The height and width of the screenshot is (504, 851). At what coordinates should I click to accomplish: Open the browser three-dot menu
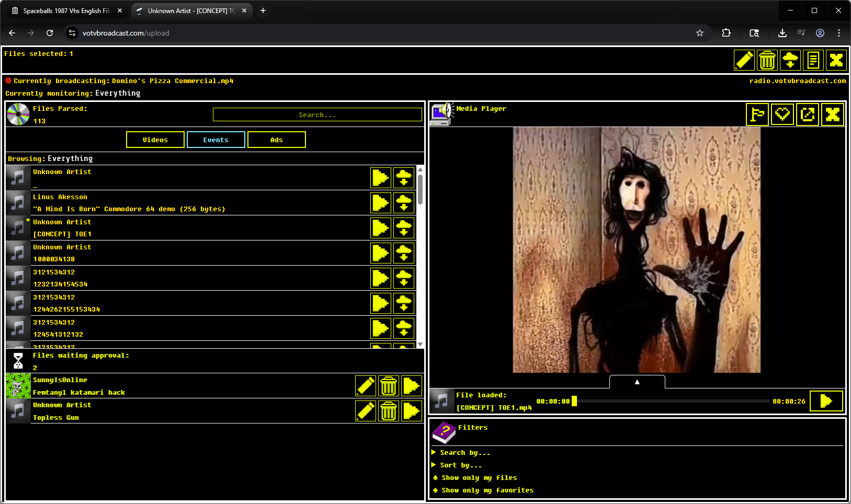839,33
